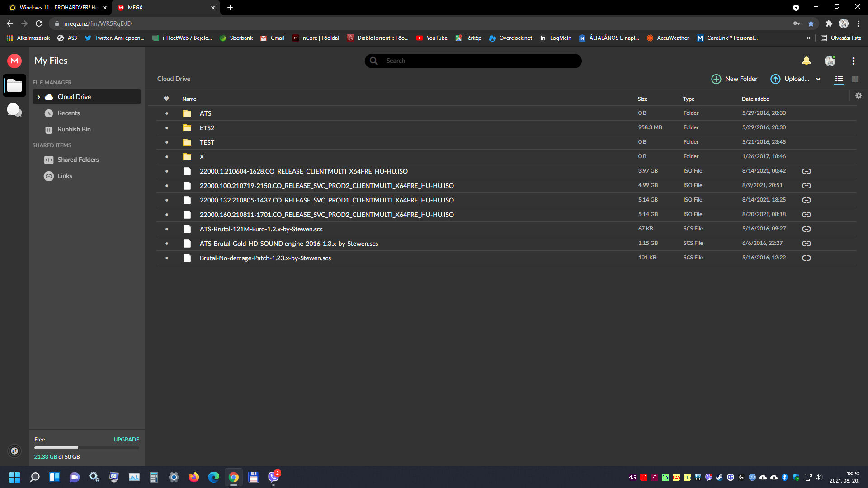The height and width of the screenshot is (488, 868).
Task: Switch to grid thumbnail view
Action: [854, 79]
